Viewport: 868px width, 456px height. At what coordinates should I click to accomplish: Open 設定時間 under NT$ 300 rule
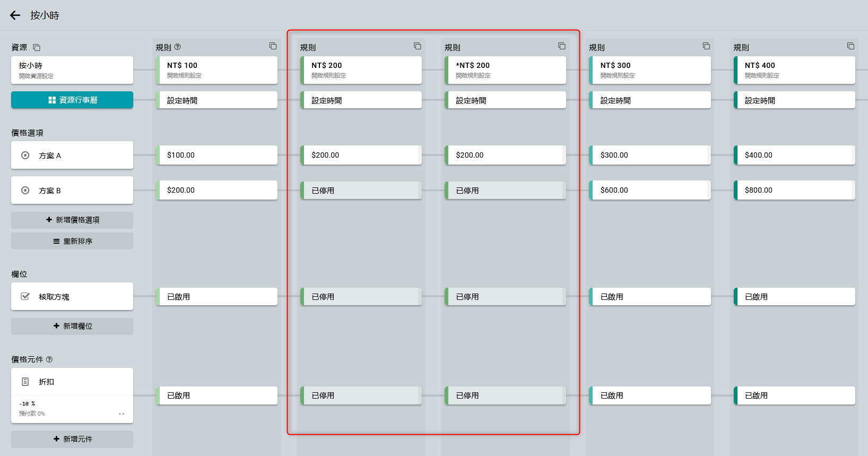pyautogui.click(x=650, y=100)
